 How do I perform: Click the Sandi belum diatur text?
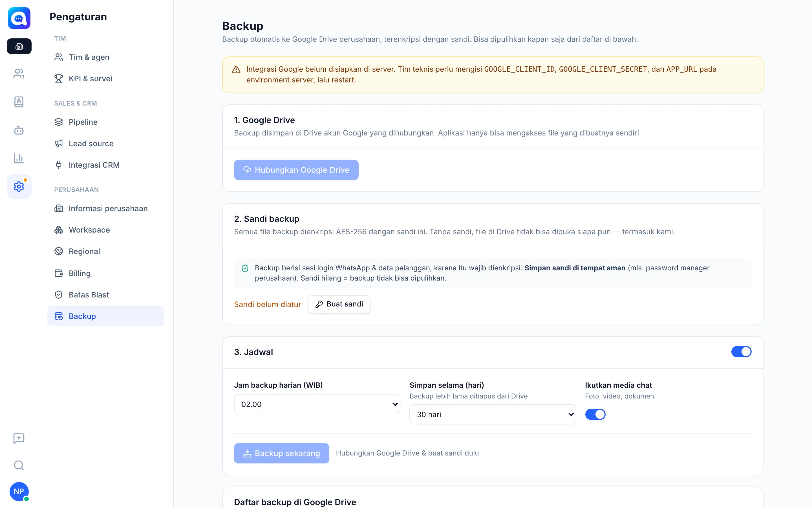point(267,305)
